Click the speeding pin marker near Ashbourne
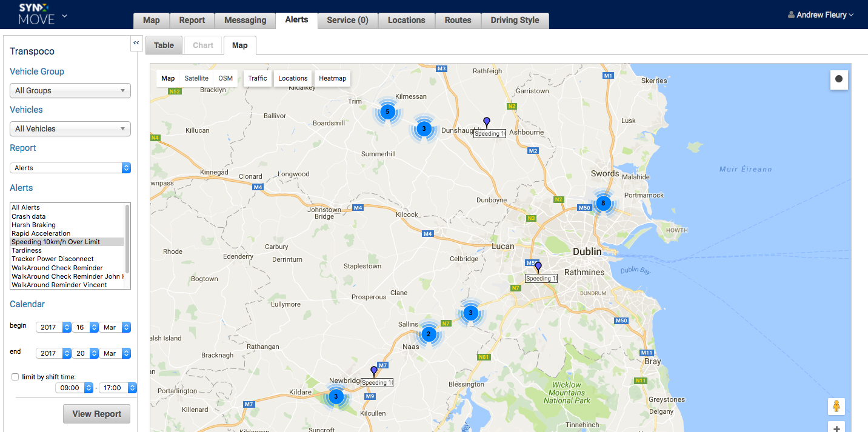The width and height of the screenshot is (868, 432). coord(486,122)
